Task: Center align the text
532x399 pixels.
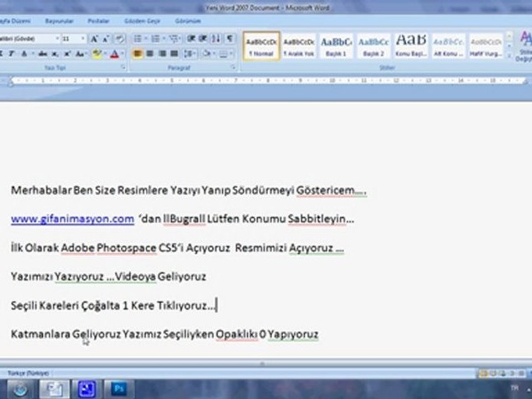Action: tap(150, 54)
